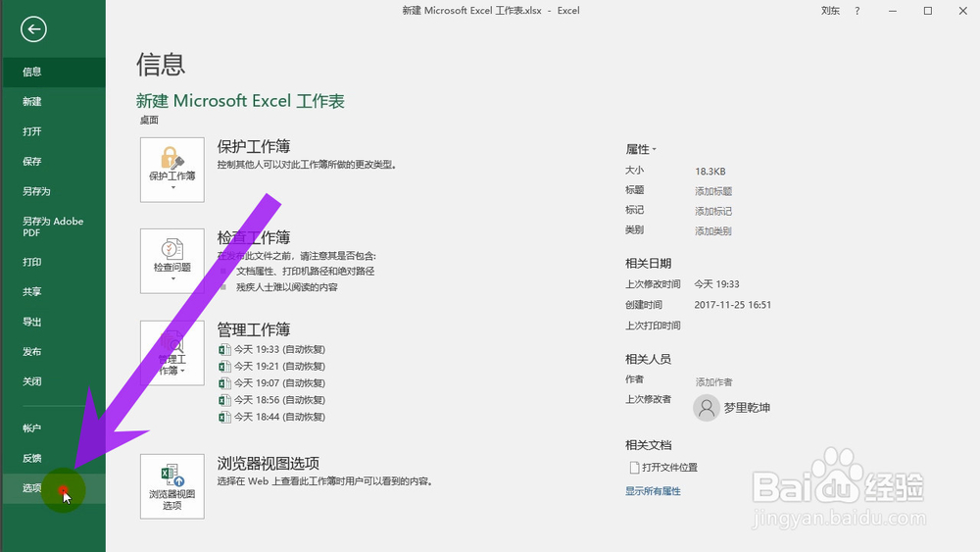This screenshot has height=552, width=980.
Task: Click the 桌面 location text
Action: [149, 120]
